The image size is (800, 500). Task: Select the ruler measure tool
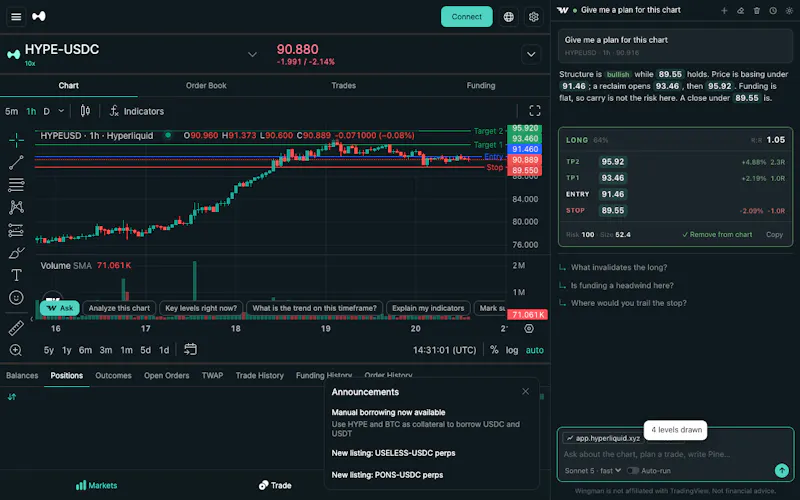pyautogui.click(x=16, y=328)
